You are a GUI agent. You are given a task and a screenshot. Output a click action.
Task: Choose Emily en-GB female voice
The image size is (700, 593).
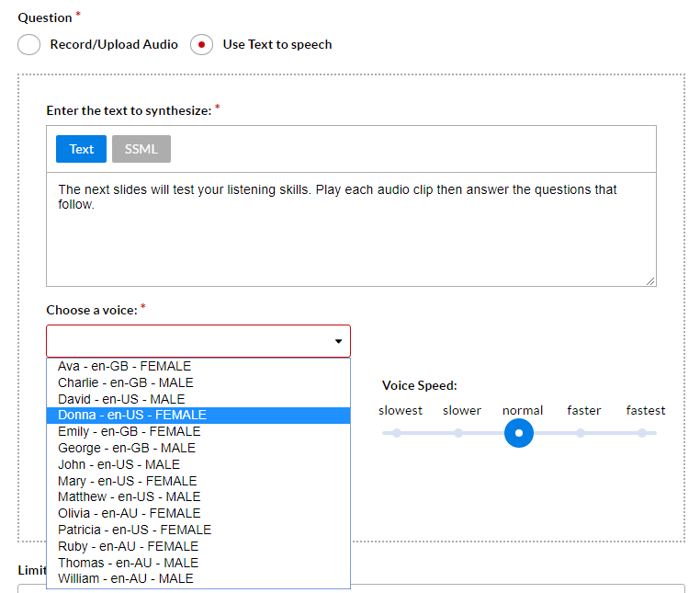tap(129, 431)
